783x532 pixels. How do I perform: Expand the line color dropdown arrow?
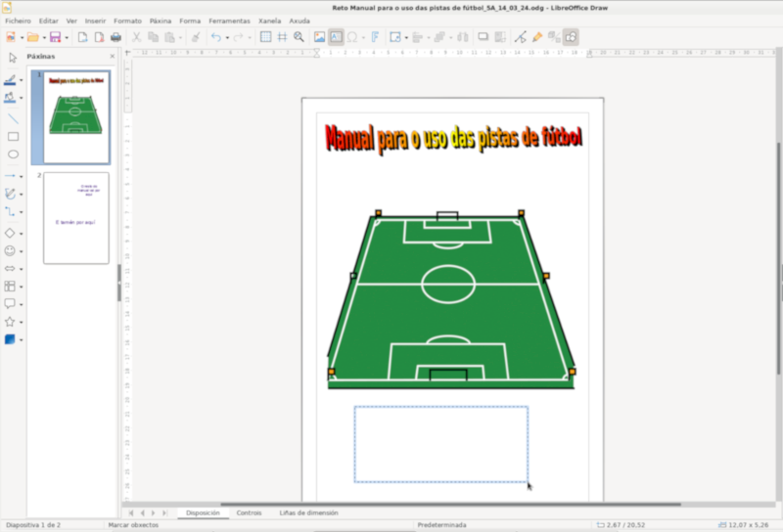(x=22, y=81)
